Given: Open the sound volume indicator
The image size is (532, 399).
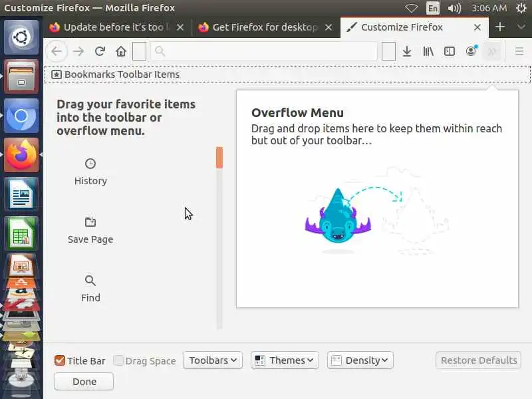Looking at the screenshot, I should (x=454, y=8).
